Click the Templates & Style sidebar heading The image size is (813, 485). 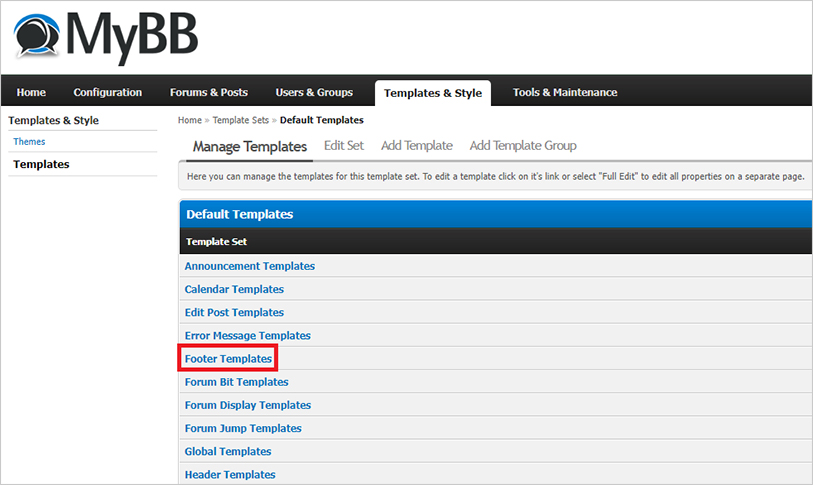(x=53, y=120)
